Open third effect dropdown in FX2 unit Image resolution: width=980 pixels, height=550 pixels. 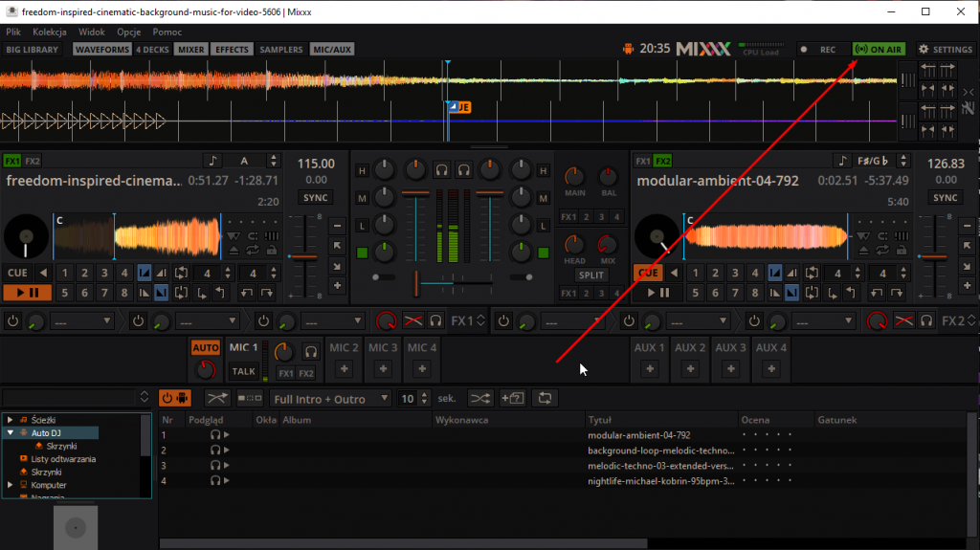tap(822, 321)
